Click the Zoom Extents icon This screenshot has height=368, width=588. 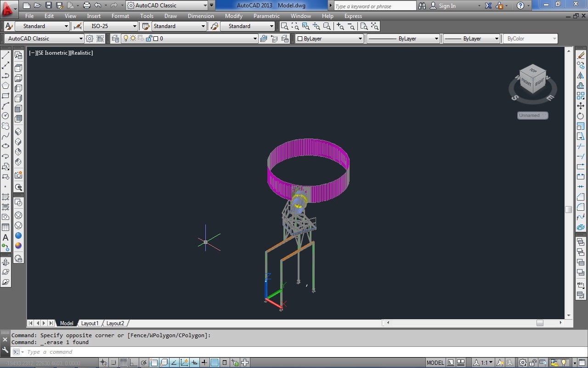click(375, 26)
